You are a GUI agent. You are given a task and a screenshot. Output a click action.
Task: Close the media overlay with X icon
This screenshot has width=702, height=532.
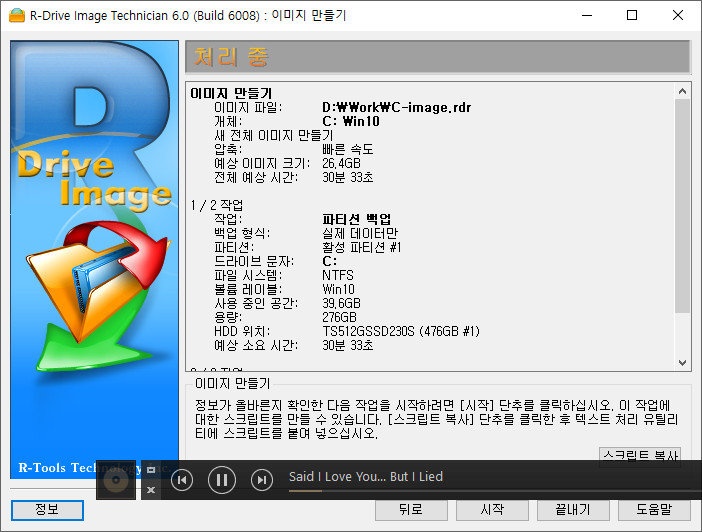click(x=151, y=490)
